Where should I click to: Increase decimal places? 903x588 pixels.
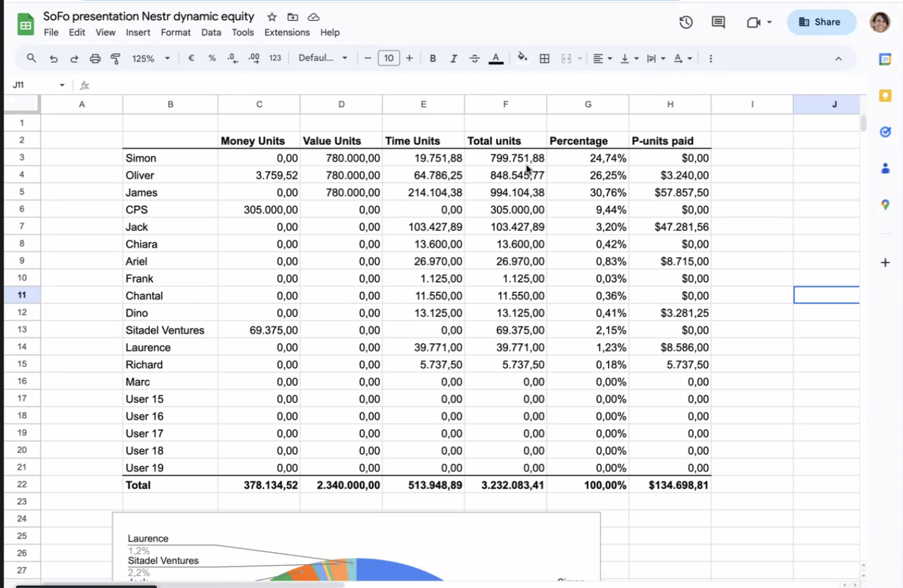coord(254,58)
